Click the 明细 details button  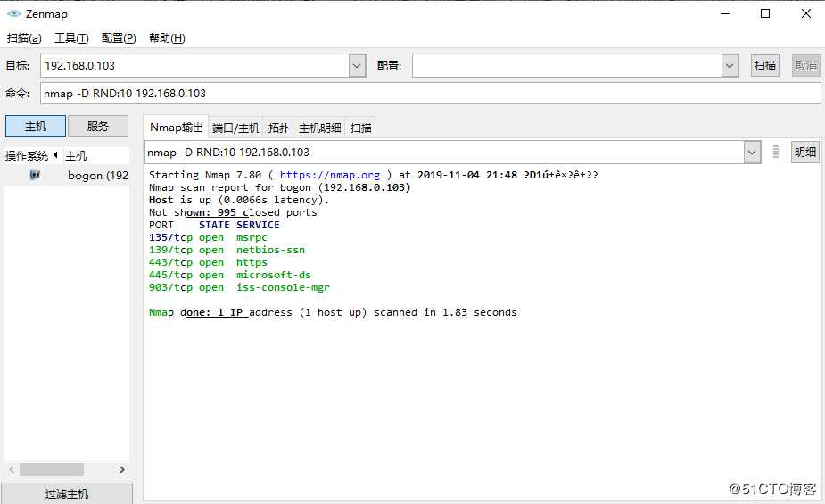pos(805,152)
